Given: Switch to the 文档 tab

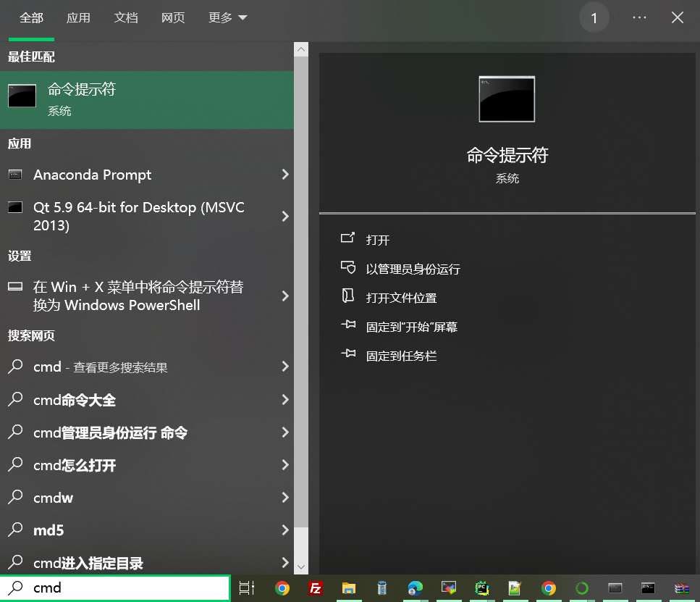Looking at the screenshot, I should point(126,17).
